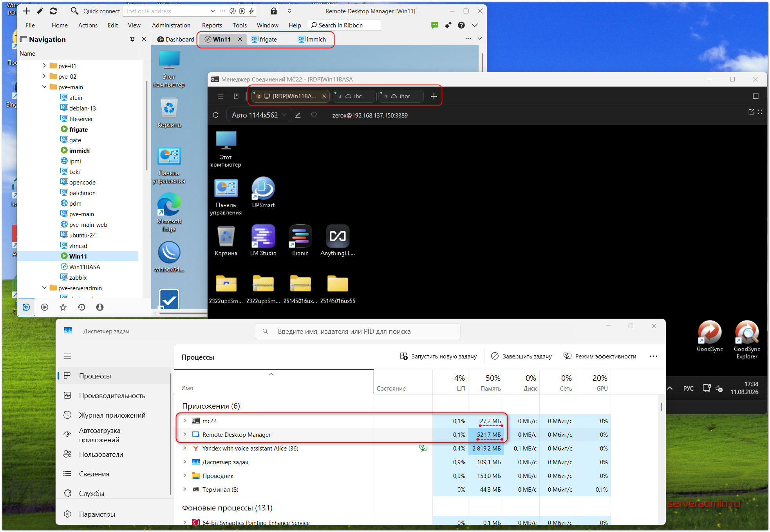
Task: Collapse the ribbon with the chevron beside help
Action: 475,25
